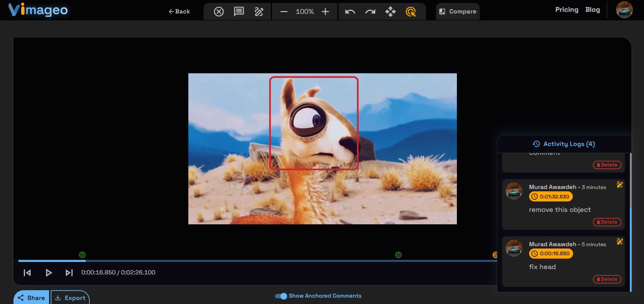Collapse the Activity Logs (4) header
This screenshot has height=304, width=644.
[564, 144]
